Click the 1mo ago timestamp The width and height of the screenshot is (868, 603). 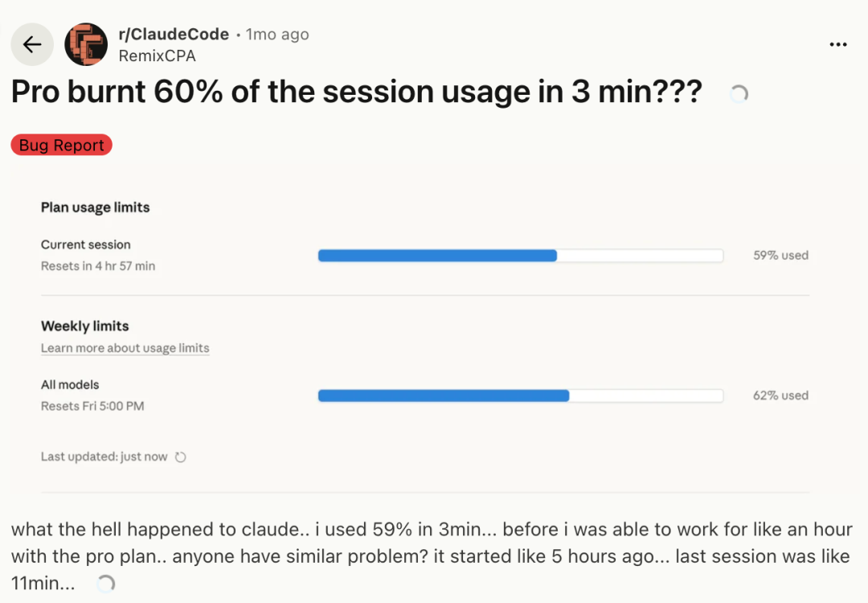pyautogui.click(x=277, y=35)
